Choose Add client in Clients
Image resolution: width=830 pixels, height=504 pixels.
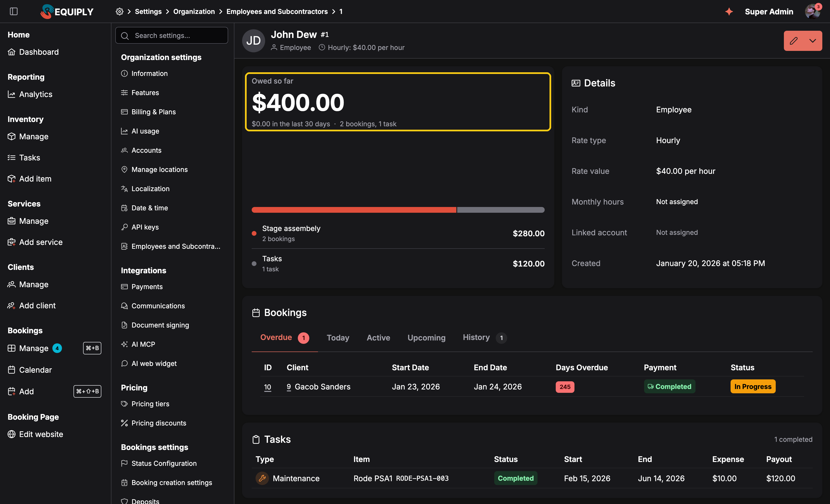pyautogui.click(x=32, y=305)
